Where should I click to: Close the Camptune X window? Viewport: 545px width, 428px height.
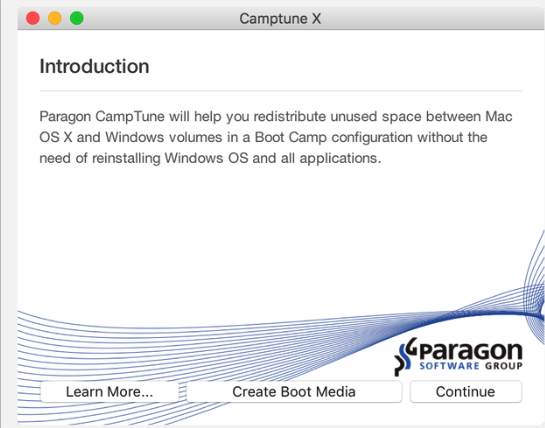[33, 18]
